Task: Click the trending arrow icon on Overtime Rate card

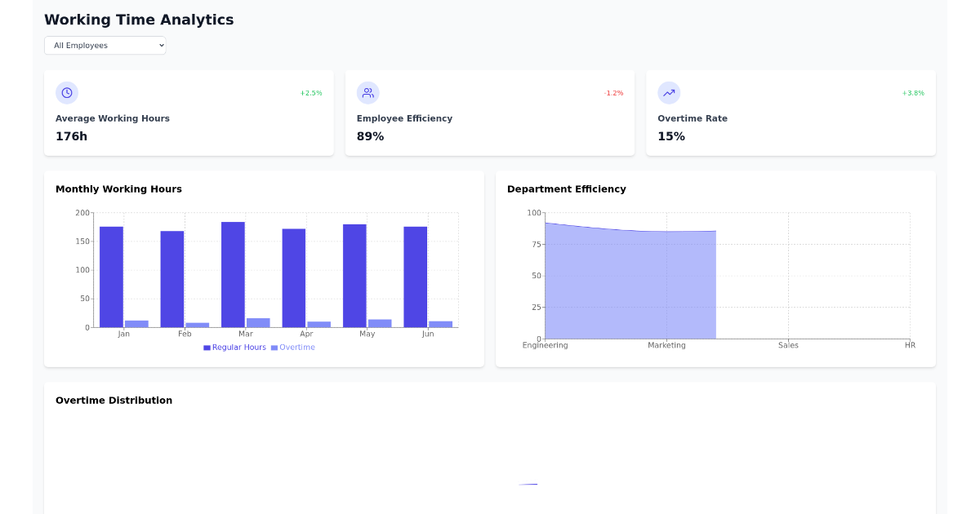Action: point(669,92)
